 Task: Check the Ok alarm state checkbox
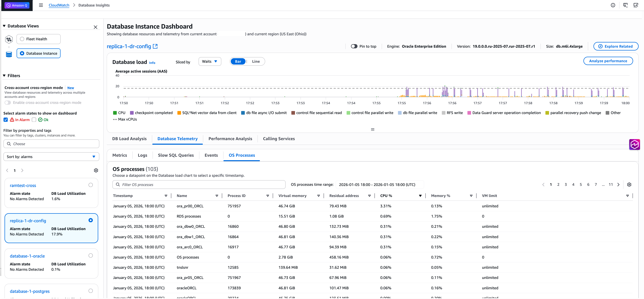[x=34, y=120]
